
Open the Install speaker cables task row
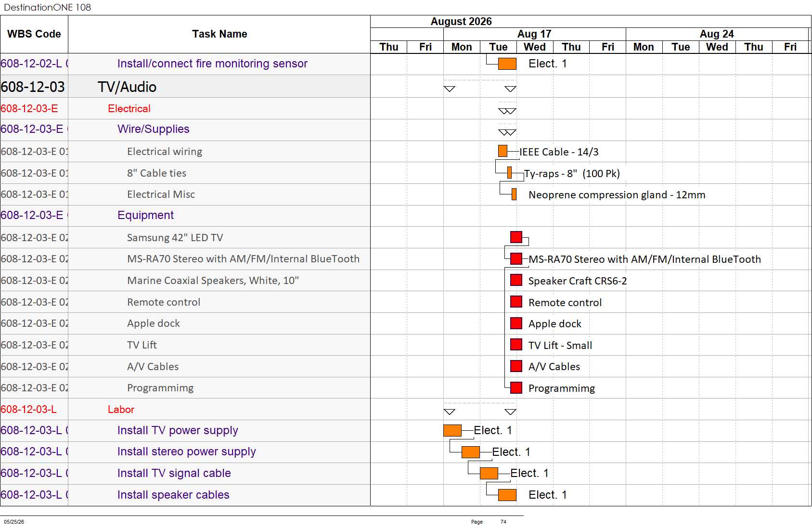coord(185,495)
